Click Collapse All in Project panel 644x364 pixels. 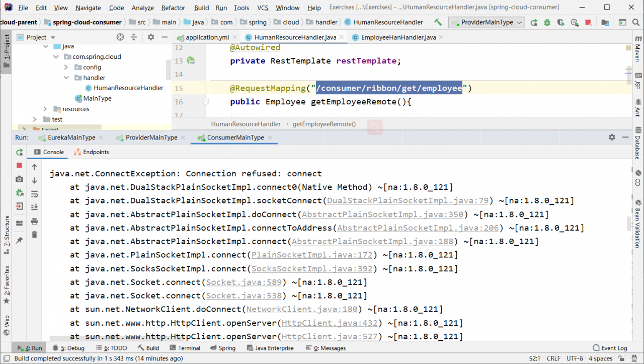134,37
